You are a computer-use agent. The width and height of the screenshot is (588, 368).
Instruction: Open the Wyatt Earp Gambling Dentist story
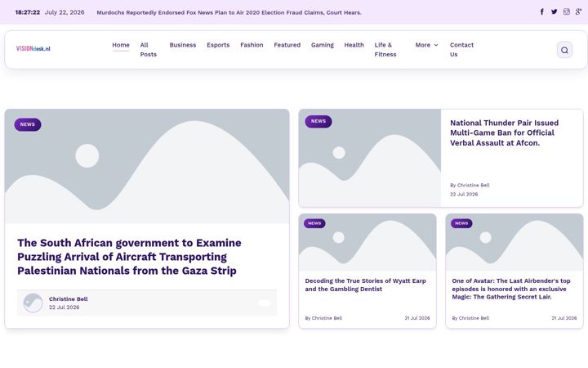(x=365, y=285)
